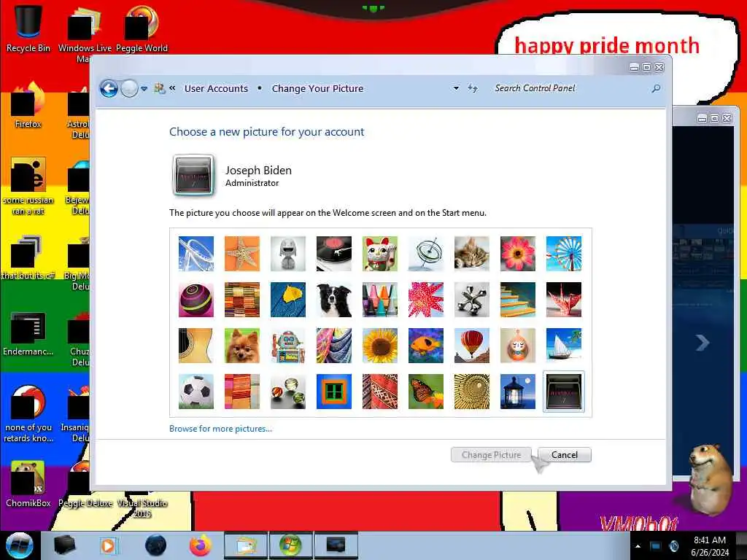Click the greyed Forward navigation button
Image resolution: width=747 pixels, height=560 pixels.
[129, 88]
